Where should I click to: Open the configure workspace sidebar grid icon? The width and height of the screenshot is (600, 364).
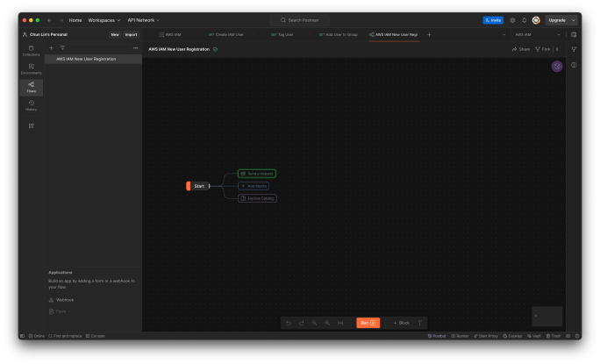pyautogui.click(x=32, y=126)
